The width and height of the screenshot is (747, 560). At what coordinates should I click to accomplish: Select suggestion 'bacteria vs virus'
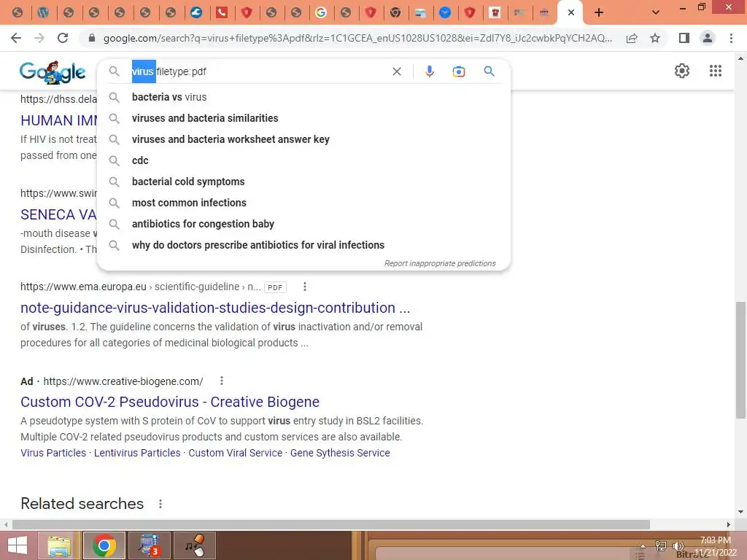(304, 97)
